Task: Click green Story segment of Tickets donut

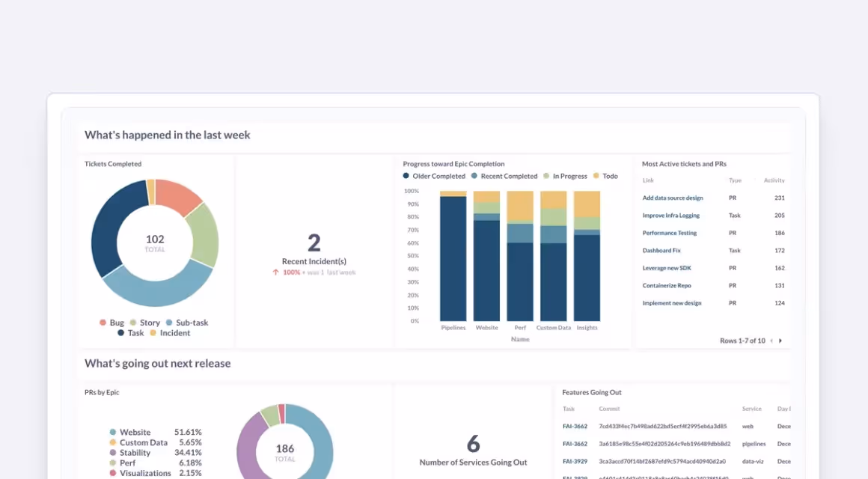Action: click(x=204, y=235)
